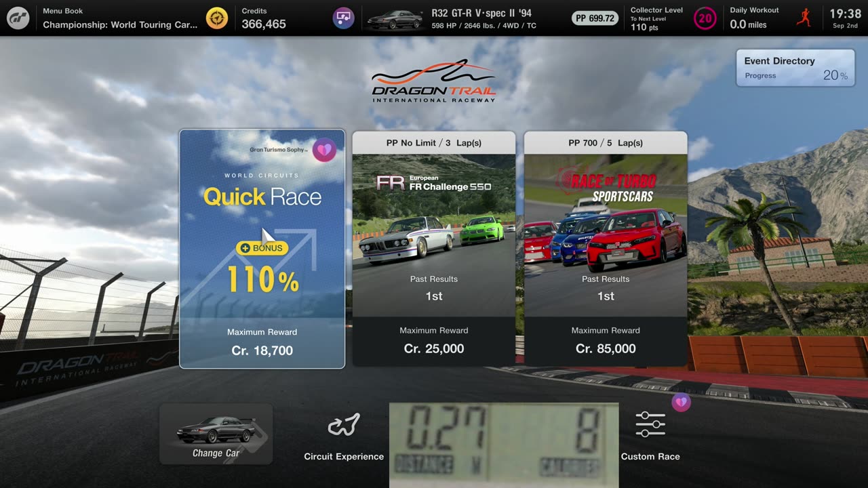
Task: Click the purple garage collection icon
Action: pyautogui.click(x=344, y=18)
